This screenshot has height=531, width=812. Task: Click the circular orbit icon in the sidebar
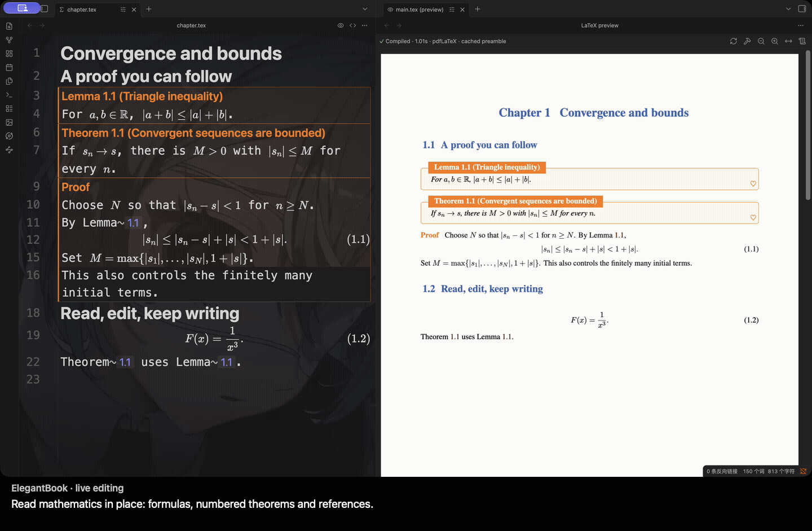coord(9,136)
